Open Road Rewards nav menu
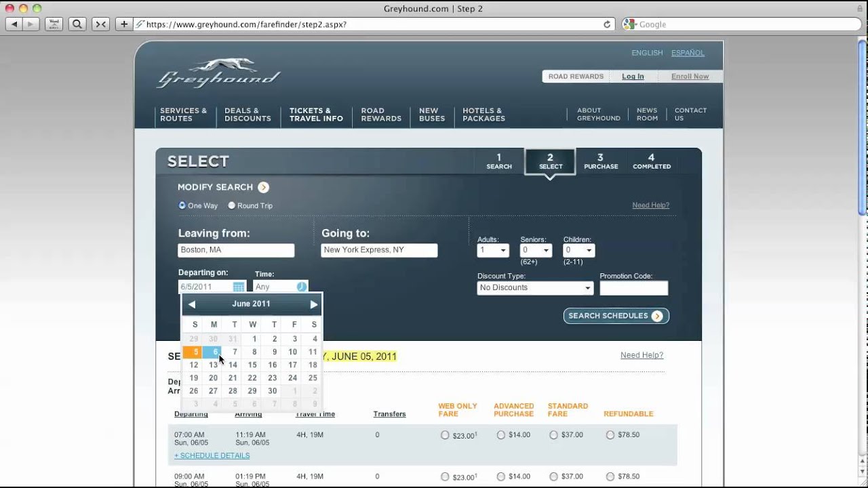868x488 pixels. [x=381, y=115]
